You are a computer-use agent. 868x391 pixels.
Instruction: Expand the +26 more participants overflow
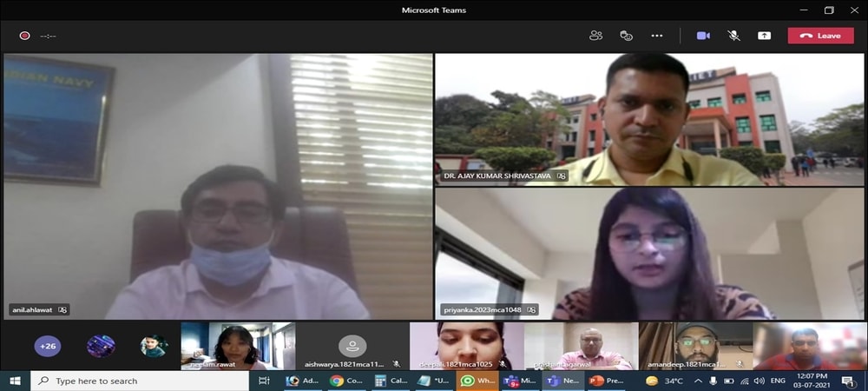[x=47, y=346]
